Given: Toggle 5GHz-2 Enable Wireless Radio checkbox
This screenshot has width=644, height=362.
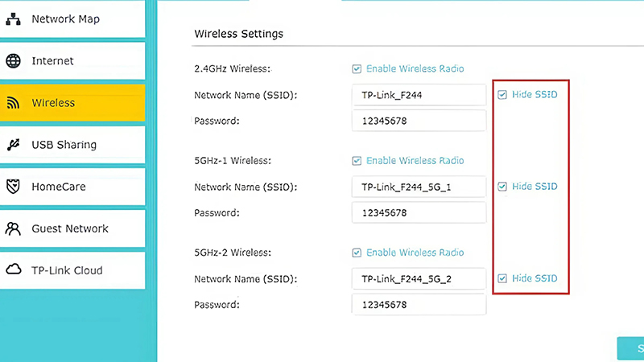Looking at the screenshot, I should [357, 253].
